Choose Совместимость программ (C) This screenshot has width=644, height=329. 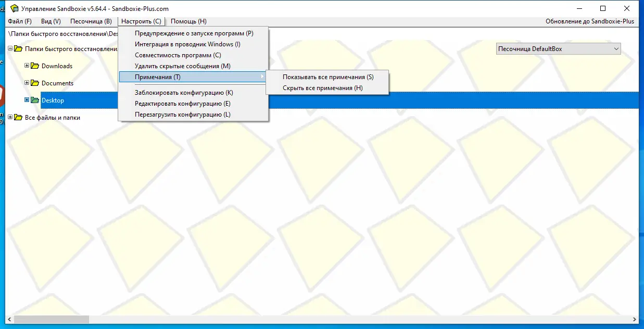194,55
